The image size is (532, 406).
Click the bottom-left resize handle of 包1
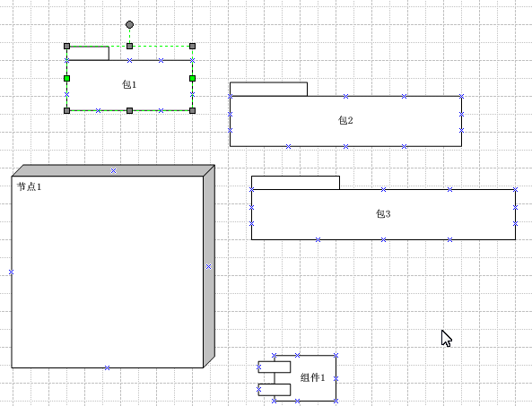[67, 111]
